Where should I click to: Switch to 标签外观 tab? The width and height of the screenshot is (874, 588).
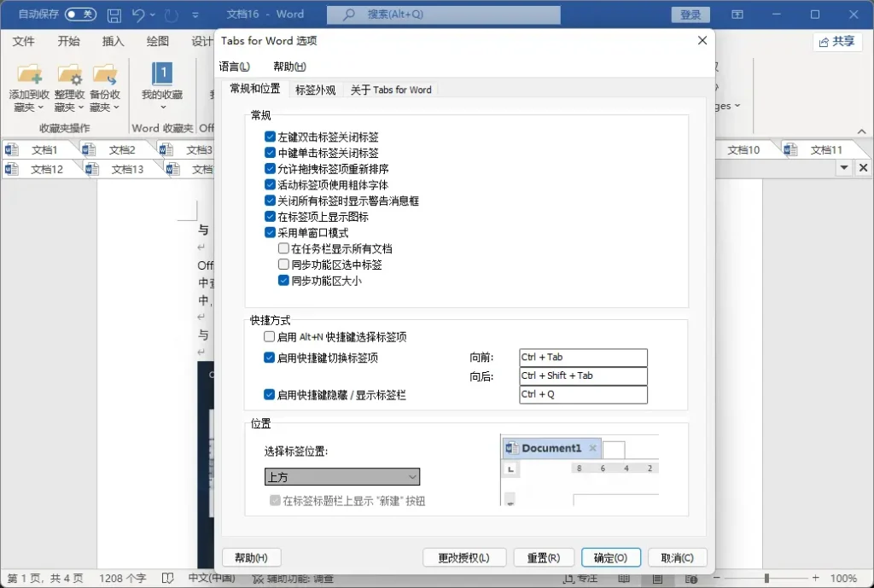[x=316, y=90]
